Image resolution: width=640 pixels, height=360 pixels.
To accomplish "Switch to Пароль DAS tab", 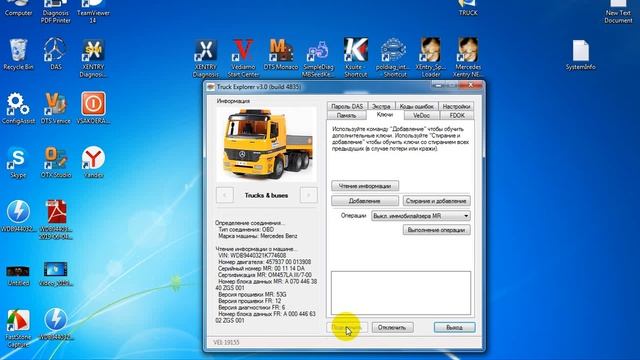I will click(347, 106).
